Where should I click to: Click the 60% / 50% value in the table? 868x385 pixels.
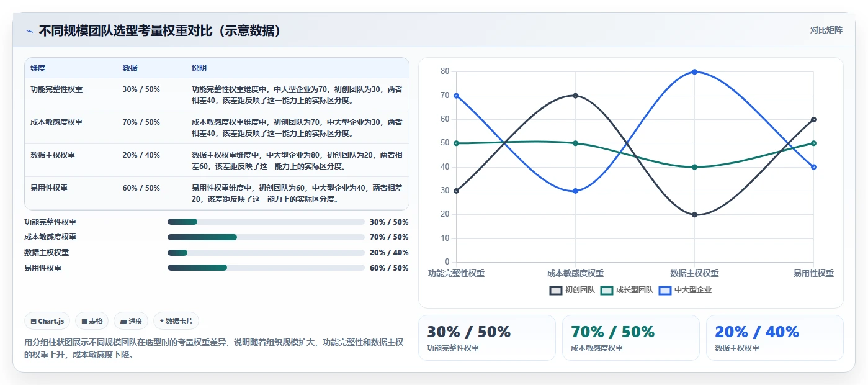[141, 188]
